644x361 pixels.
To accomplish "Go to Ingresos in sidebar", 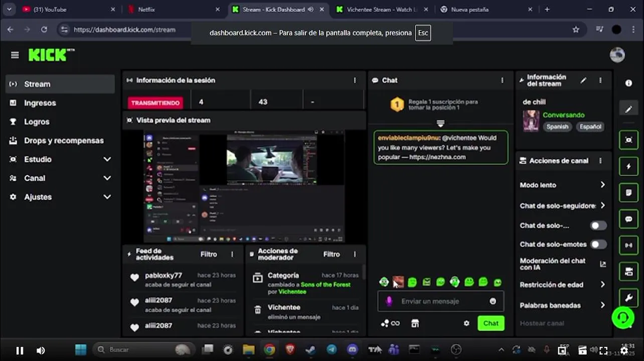I will (x=60, y=103).
